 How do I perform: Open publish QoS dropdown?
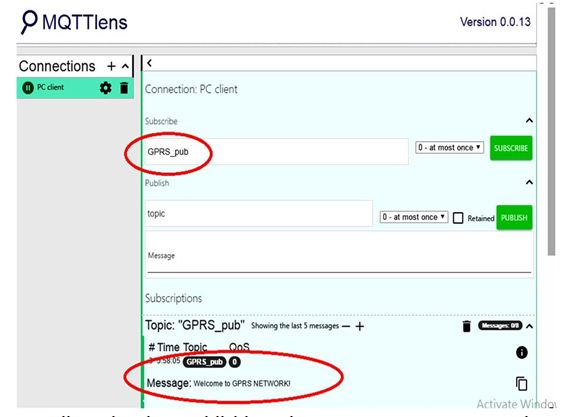[x=414, y=217]
